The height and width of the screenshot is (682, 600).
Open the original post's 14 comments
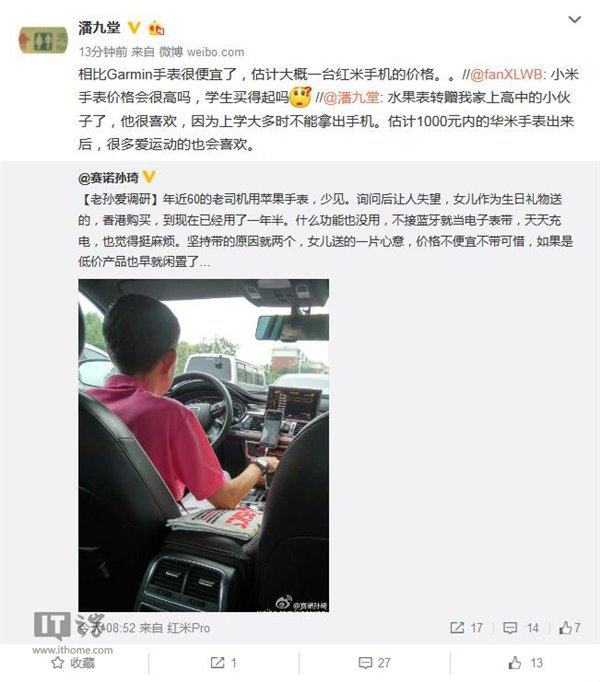(521, 628)
